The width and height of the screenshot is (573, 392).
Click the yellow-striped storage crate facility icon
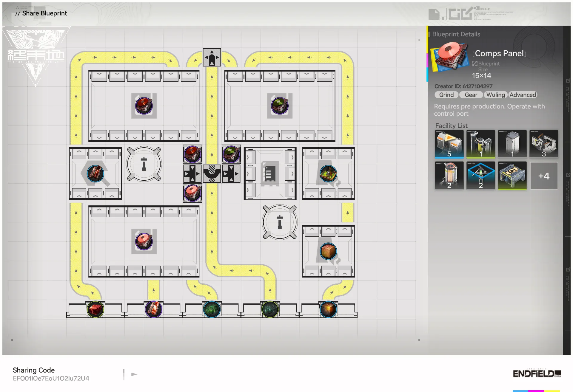point(512,176)
